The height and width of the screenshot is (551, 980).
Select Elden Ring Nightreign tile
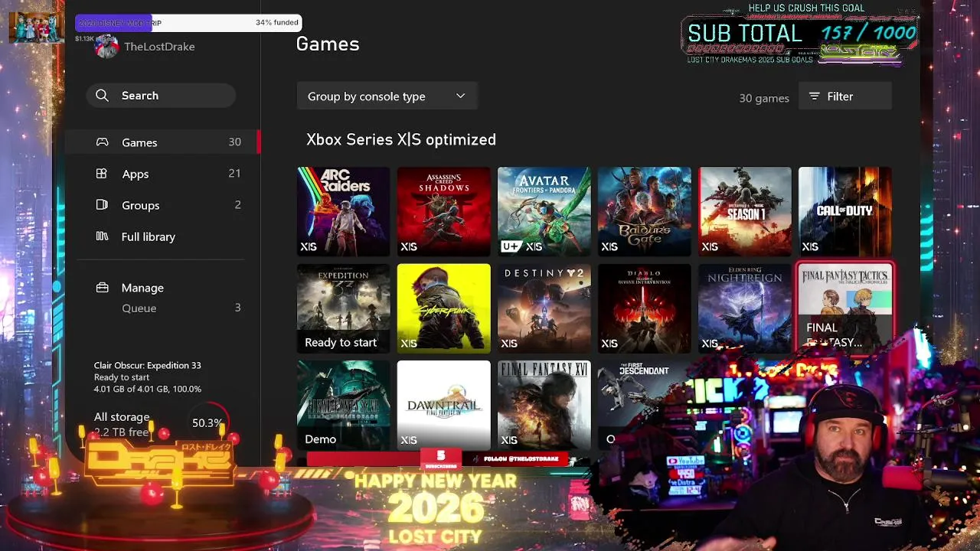tap(744, 308)
